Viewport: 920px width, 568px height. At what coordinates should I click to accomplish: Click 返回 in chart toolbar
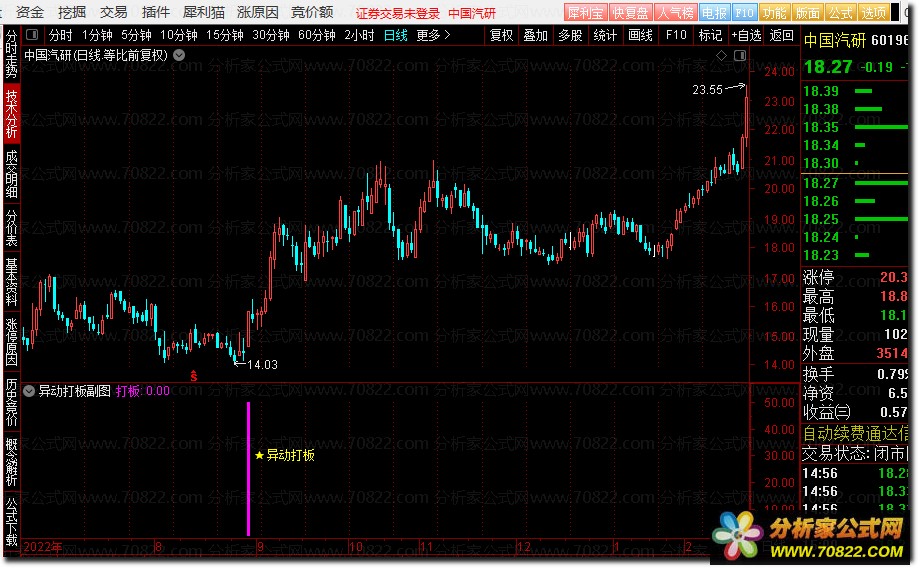tap(782, 35)
